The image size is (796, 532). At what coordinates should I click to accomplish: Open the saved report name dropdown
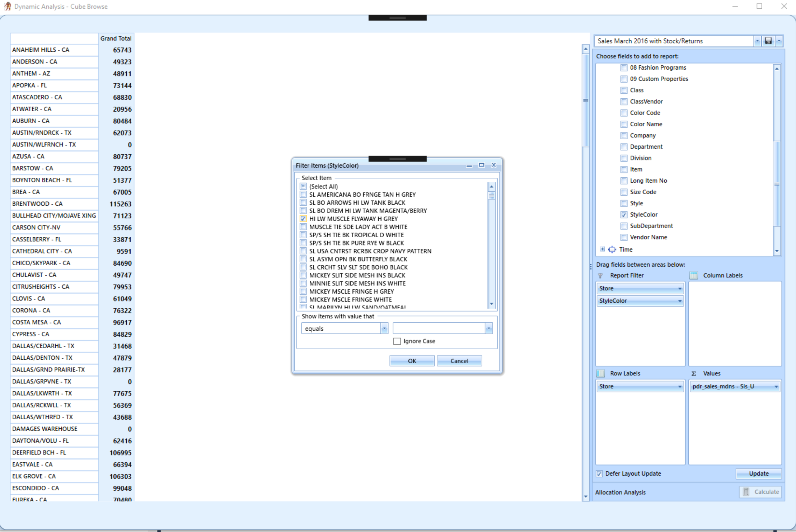tap(757, 41)
